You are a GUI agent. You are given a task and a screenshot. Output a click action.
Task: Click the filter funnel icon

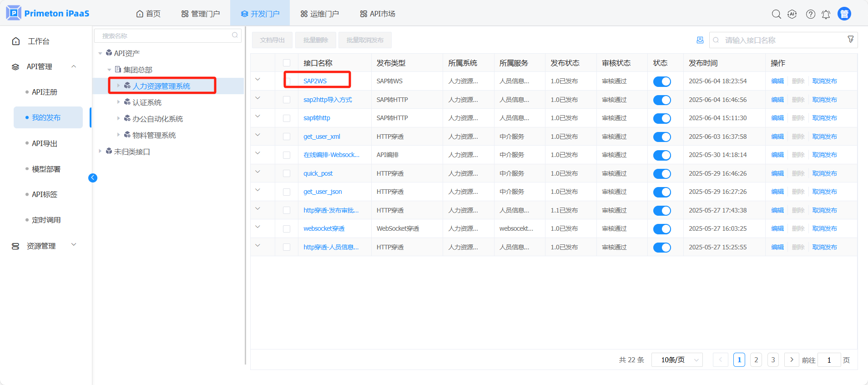coord(850,40)
